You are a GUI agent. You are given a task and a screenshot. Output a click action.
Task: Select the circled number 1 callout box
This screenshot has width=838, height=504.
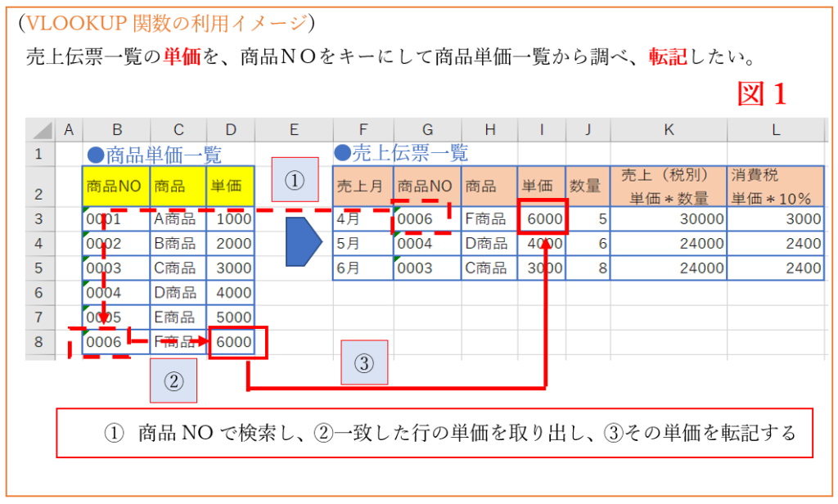click(x=295, y=180)
